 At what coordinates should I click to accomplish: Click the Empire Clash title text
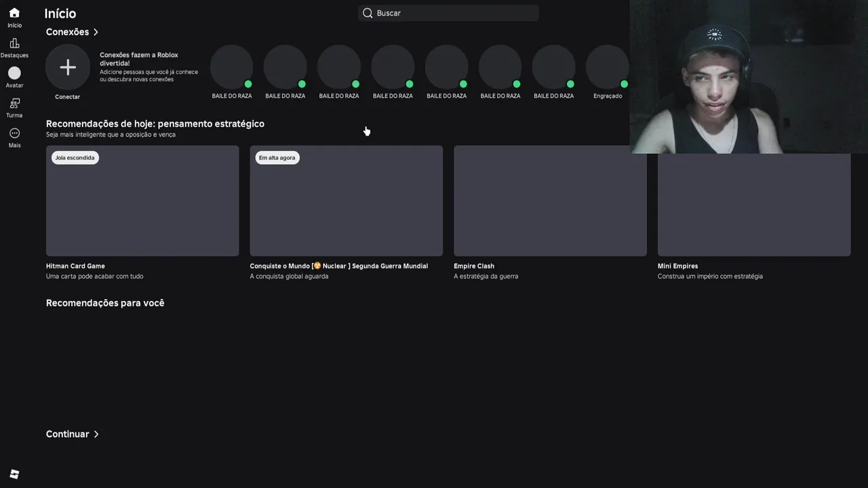coord(474,266)
